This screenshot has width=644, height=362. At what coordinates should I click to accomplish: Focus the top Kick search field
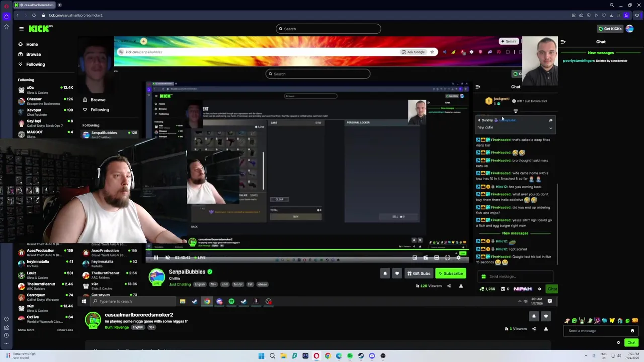coord(328,29)
